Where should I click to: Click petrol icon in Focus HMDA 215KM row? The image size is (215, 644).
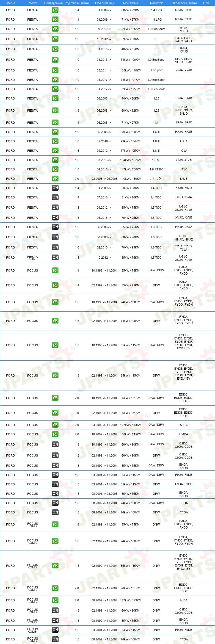55,434
